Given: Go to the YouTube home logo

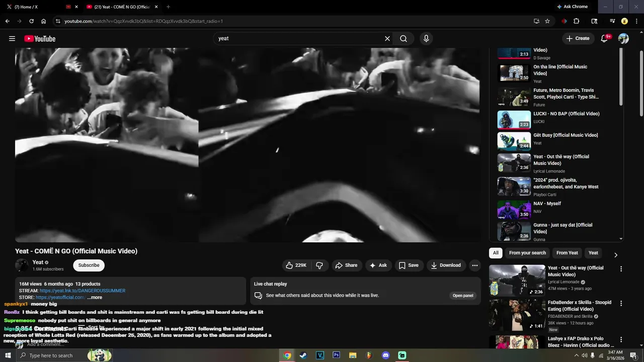Looking at the screenshot, I should coord(40,39).
